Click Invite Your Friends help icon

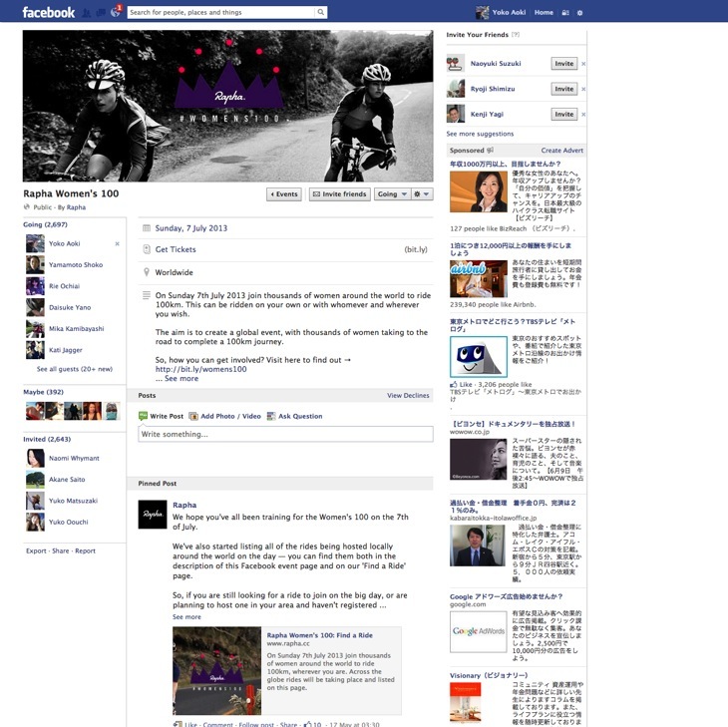tap(516, 35)
